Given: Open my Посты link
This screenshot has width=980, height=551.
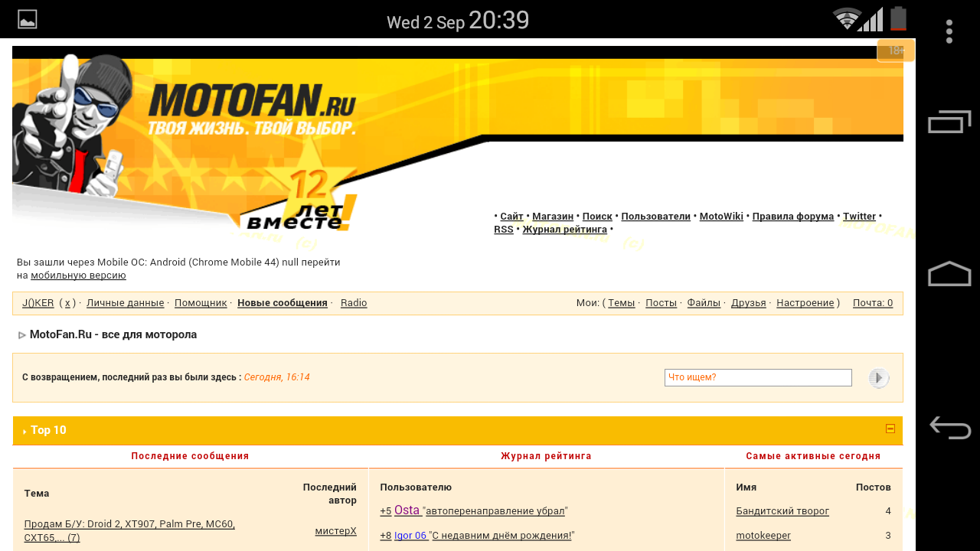Looking at the screenshot, I should (661, 303).
